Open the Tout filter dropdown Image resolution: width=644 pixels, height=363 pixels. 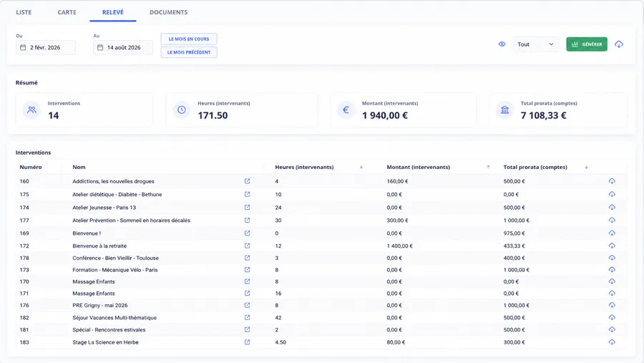535,44
